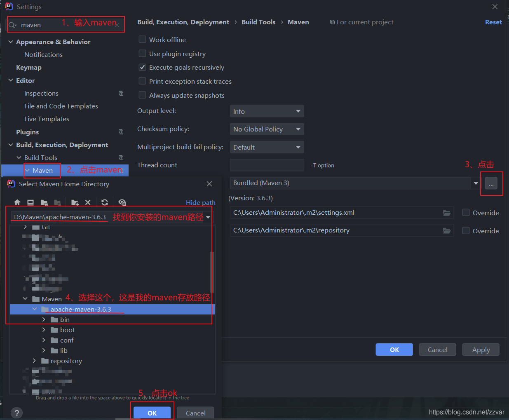The image size is (509, 420).
Task: Click the User settings file path field
Action: click(342, 213)
